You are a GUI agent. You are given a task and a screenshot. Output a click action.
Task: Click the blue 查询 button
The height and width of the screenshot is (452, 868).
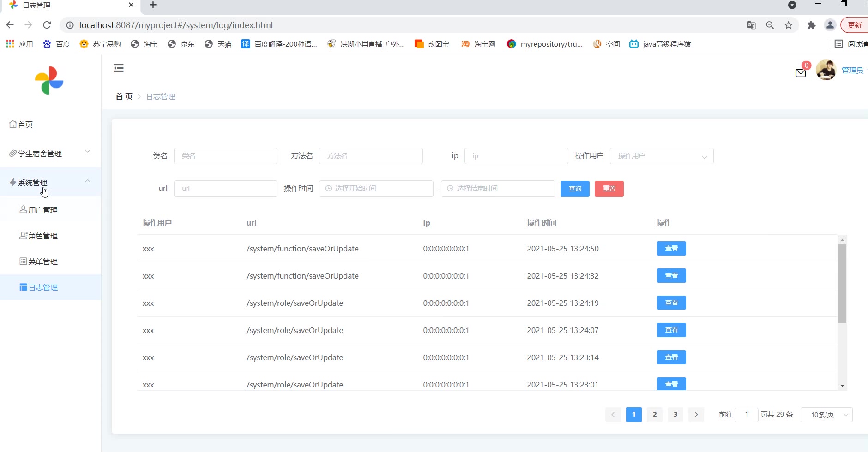tap(575, 189)
